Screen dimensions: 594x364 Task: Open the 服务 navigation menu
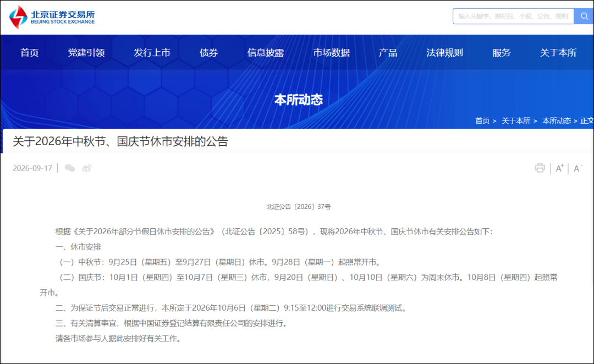(502, 53)
